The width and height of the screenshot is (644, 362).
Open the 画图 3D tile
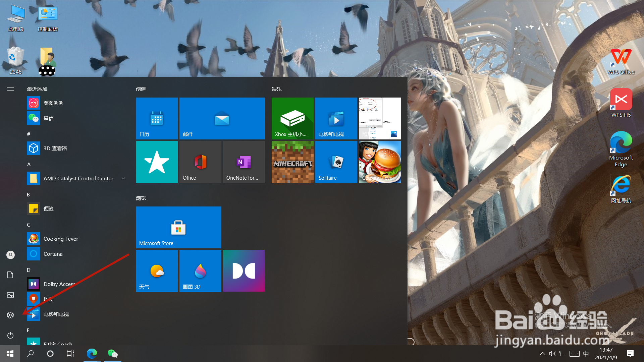[x=200, y=271]
